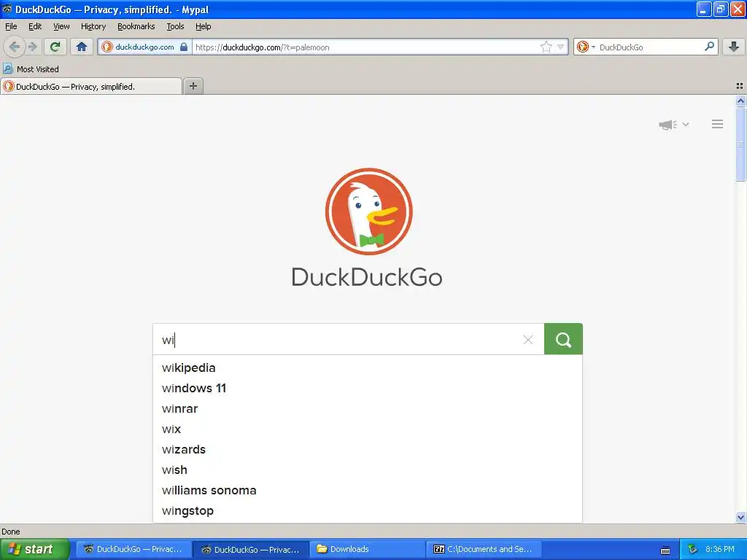Click the Most Visited bookmarks folder label
The image size is (747, 560).
point(38,69)
